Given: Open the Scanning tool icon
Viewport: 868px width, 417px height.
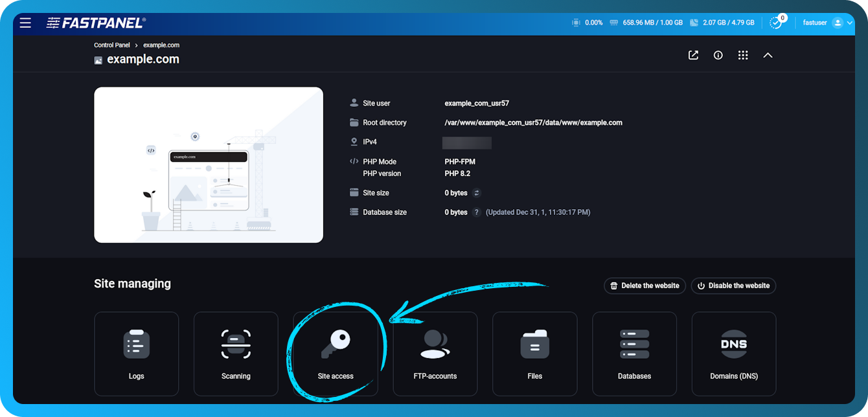Looking at the screenshot, I should click(x=236, y=345).
